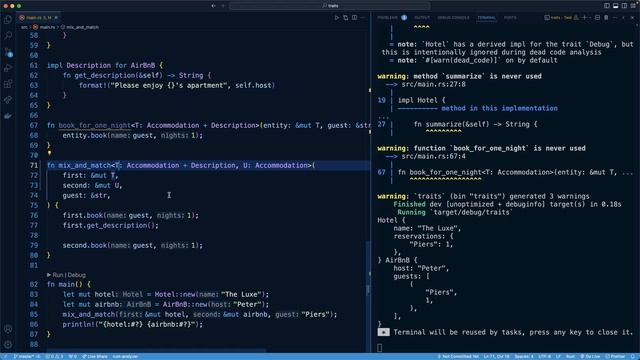
Task: Open the new terminal launch profile dropdown
Action: (x=590, y=18)
